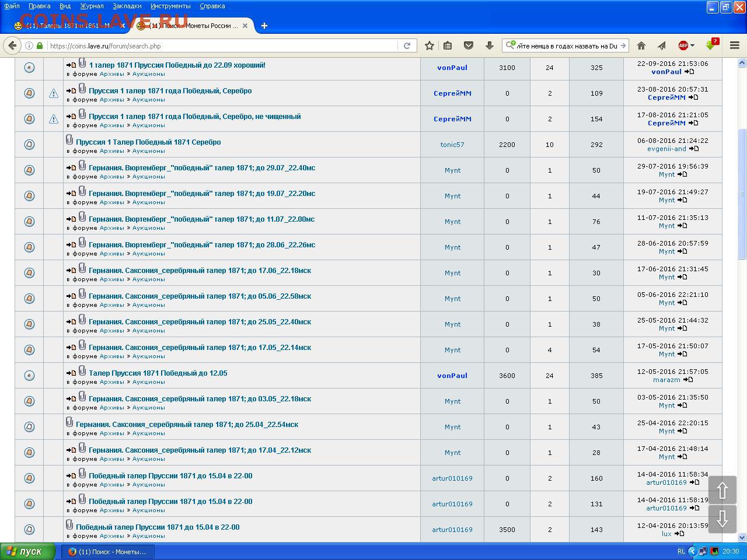Reload the current page
Viewport: 747px width, 560px height.
[407, 45]
